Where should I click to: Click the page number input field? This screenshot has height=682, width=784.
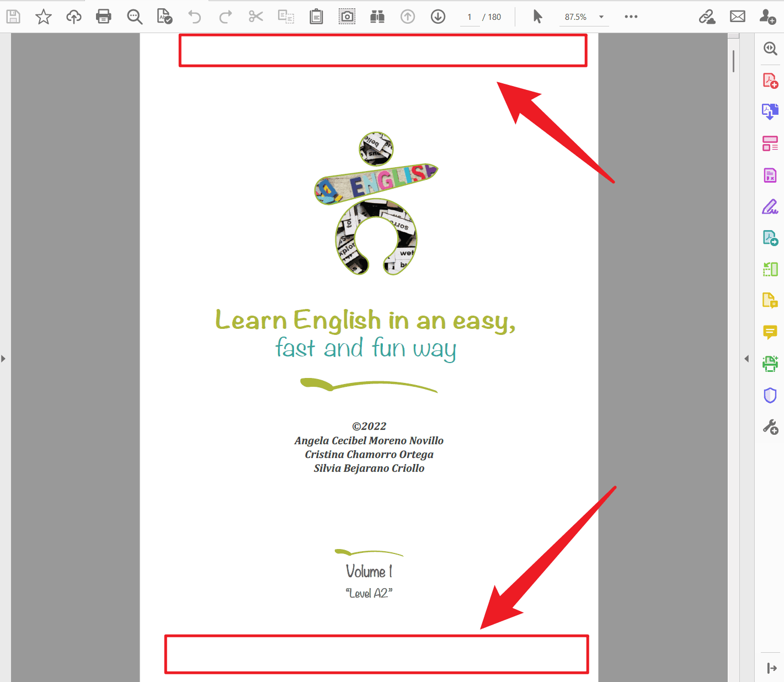(x=470, y=17)
